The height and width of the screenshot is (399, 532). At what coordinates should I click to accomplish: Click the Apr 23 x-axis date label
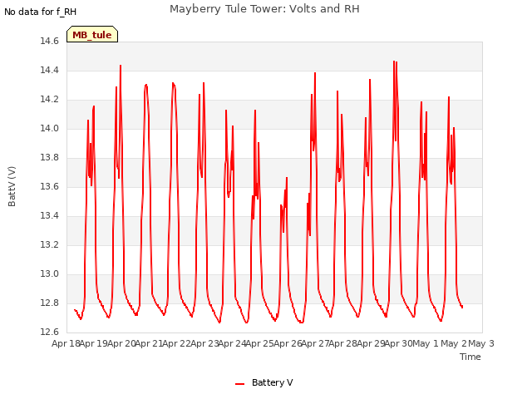point(204,343)
